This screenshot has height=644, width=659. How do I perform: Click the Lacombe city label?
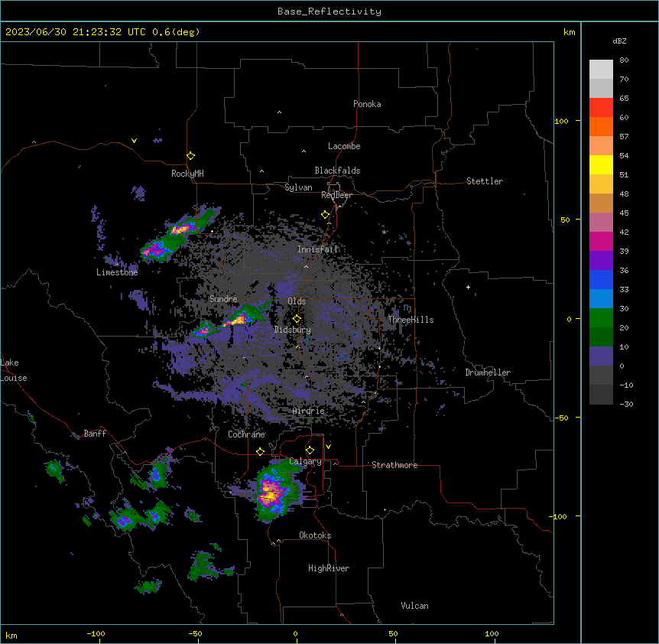point(344,146)
